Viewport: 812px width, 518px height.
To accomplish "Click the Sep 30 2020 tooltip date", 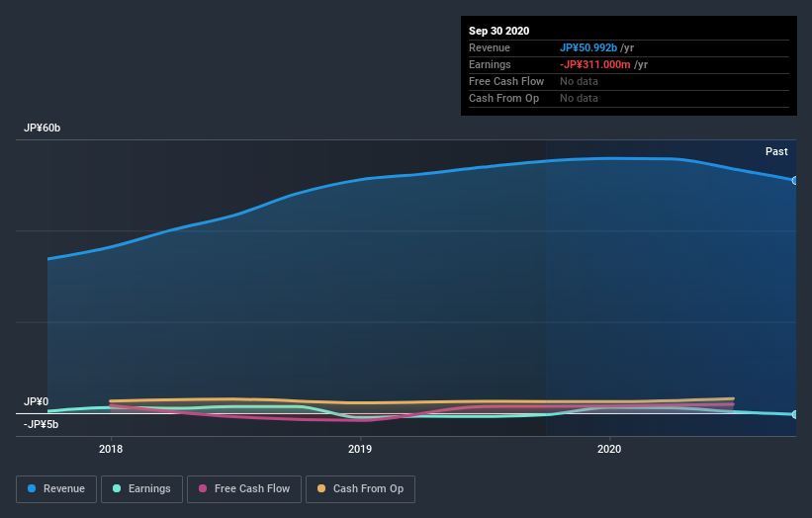I will point(498,31).
